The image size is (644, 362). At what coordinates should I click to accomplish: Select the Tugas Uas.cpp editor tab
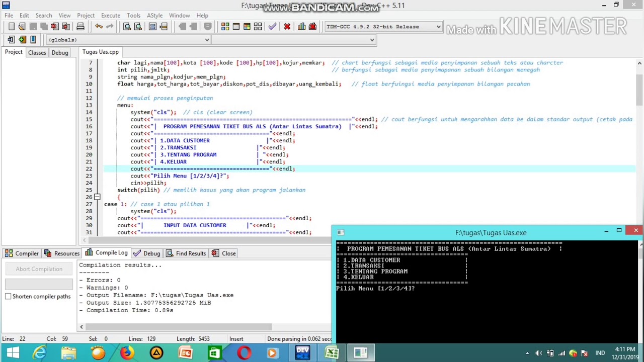click(x=101, y=52)
